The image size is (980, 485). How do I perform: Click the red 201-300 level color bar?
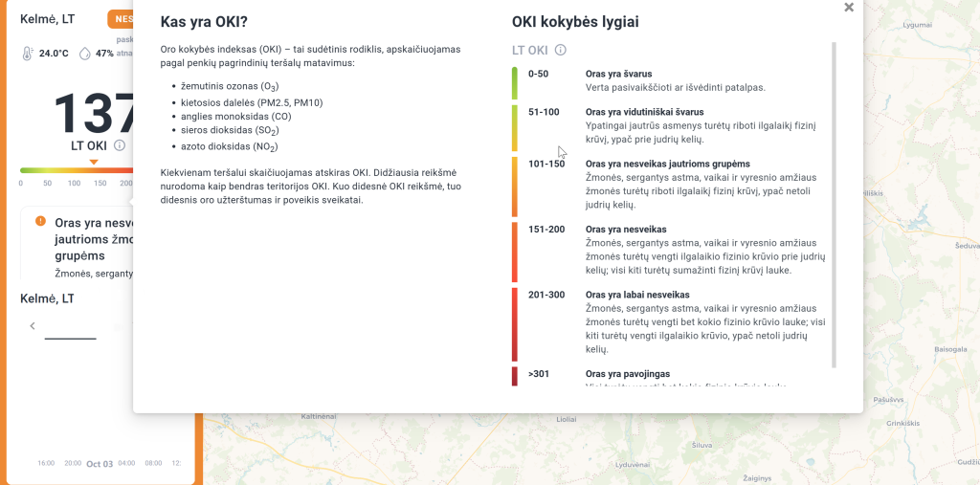coord(515,321)
